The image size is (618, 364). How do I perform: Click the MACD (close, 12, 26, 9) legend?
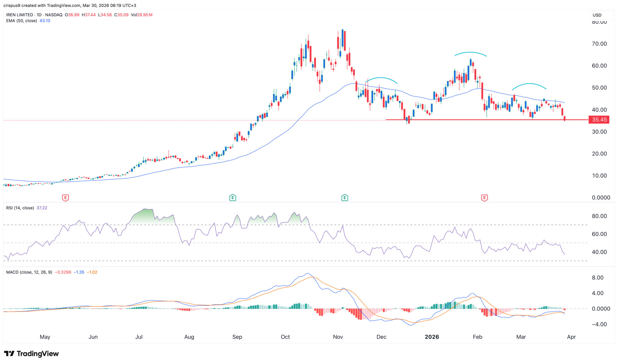[29, 272]
